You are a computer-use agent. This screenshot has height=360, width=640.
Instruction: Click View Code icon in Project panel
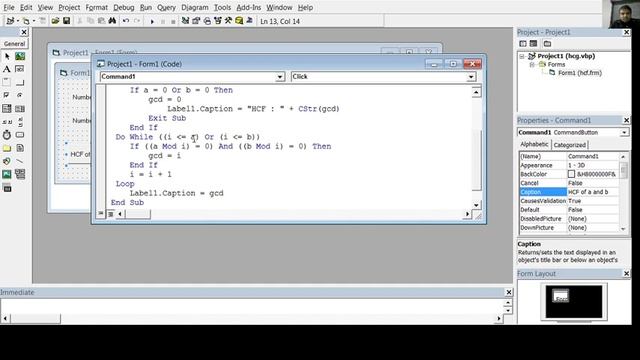click(x=523, y=44)
